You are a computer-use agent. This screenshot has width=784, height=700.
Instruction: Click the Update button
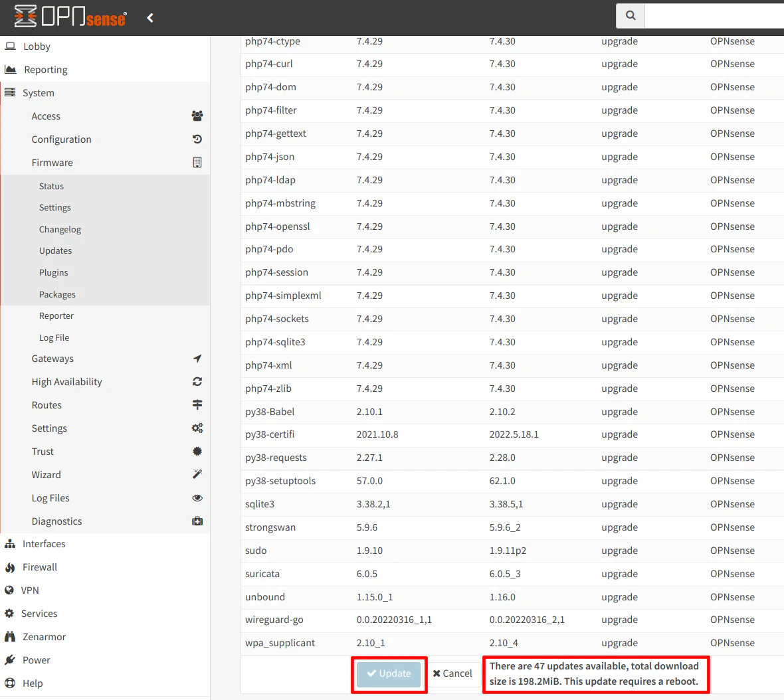pyautogui.click(x=389, y=673)
